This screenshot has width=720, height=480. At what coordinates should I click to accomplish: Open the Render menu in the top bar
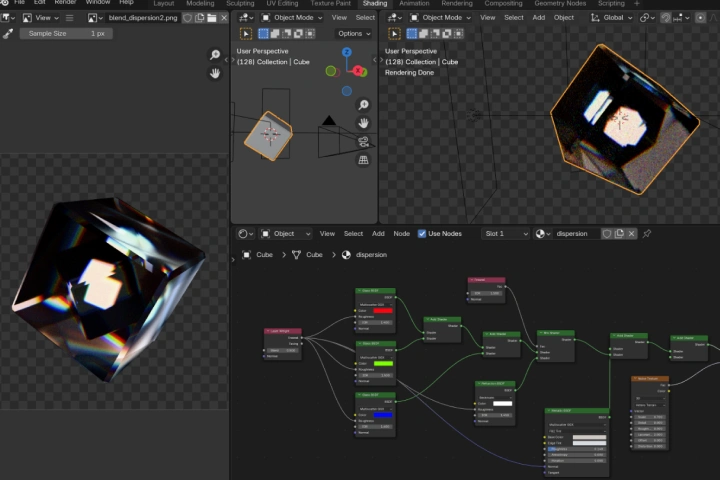click(x=65, y=3)
